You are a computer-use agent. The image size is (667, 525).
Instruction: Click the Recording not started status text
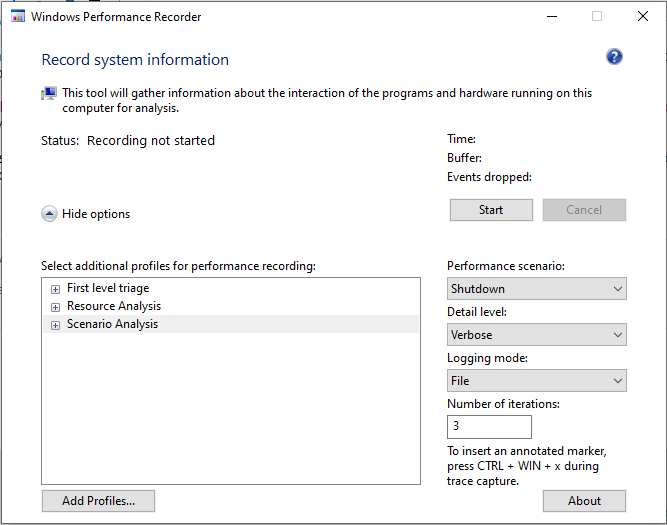(x=151, y=140)
